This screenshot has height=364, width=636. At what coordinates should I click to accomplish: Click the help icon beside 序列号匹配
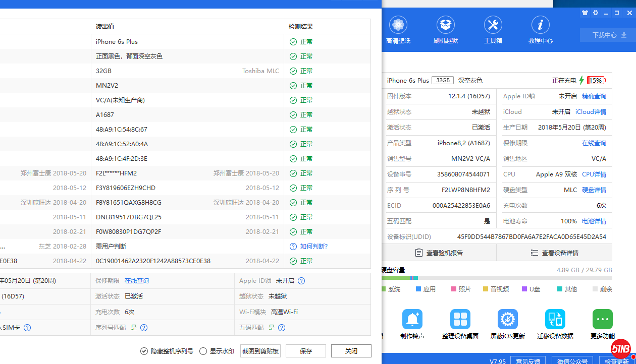[144, 328]
